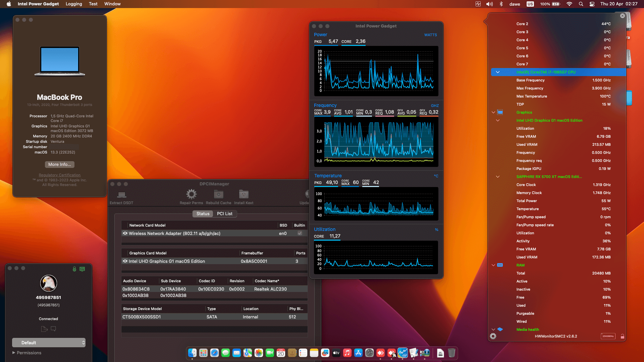The height and width of the screenshot is (362, 644).
Task: Click the 2500MHz badge in HWMonitorSMC2
Action: [x=608, y=336]
